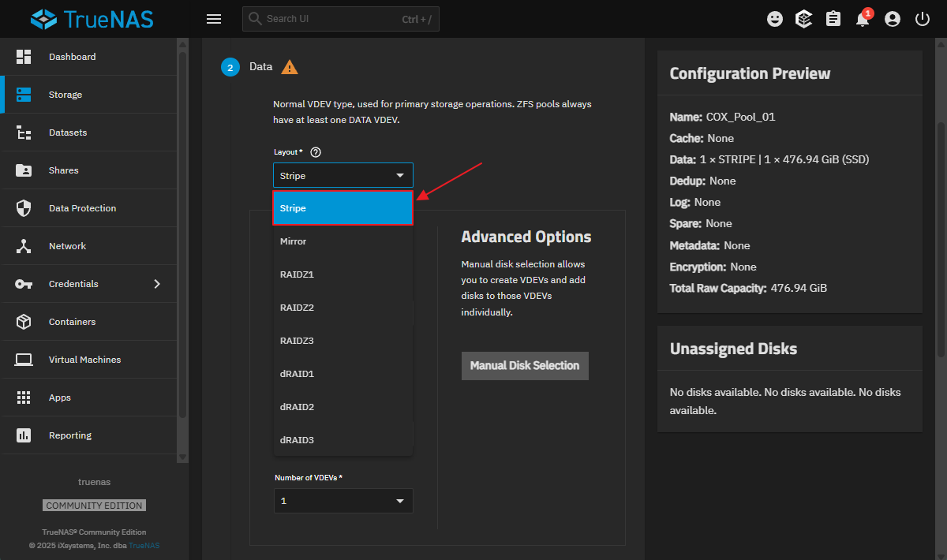Open the Credentials key icon
This screenshot has width=947, height=560.
[24, 284]
